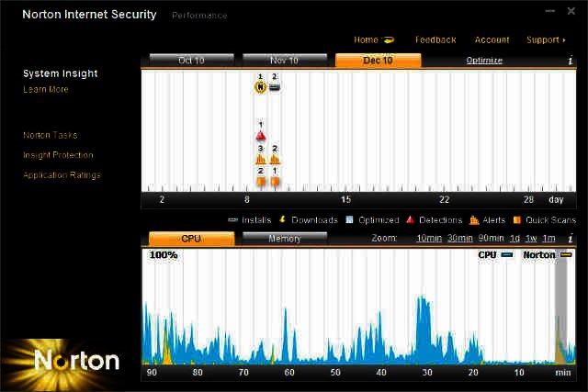
Task: Set zoom to 90min
Action: pyautogui.click(x=491, y=239)
